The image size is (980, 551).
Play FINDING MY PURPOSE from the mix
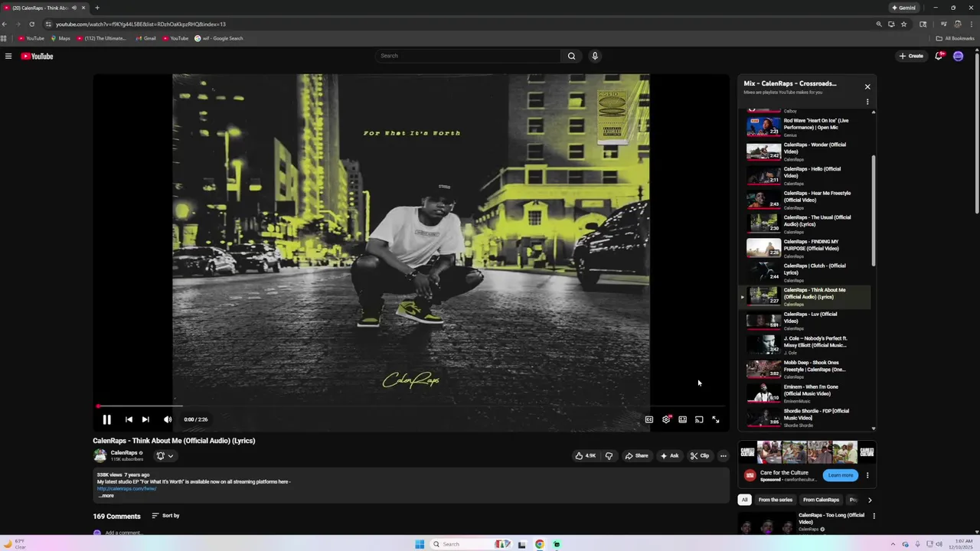pyautogui.click(x=804, y=249)
